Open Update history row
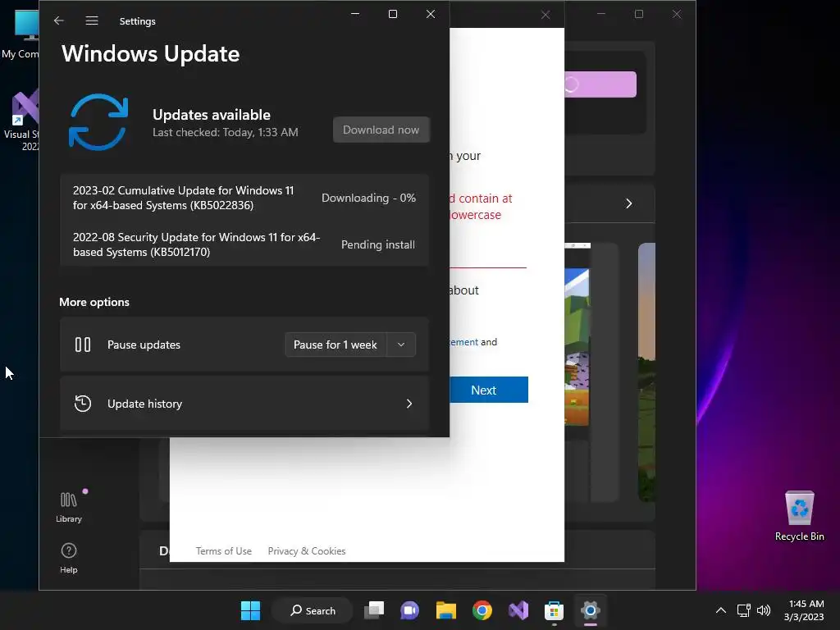840x630 pixels. (x=244, y=404)
